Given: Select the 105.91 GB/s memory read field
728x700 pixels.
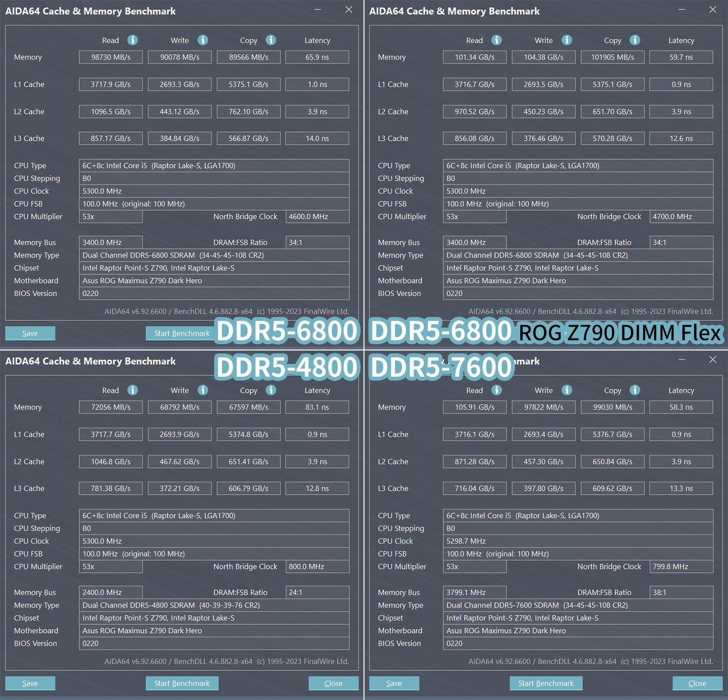Looking at the screenshot, I should click(474, 407).
